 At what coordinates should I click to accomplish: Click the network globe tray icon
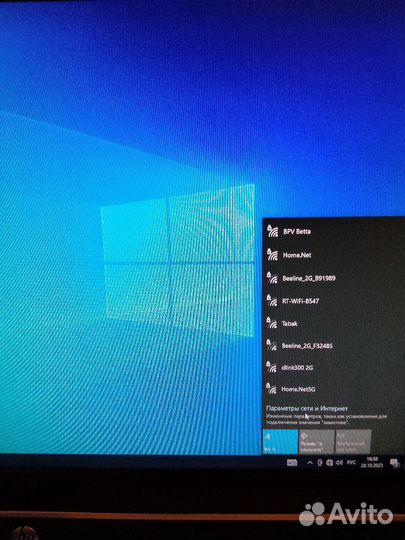pos(329,463)
